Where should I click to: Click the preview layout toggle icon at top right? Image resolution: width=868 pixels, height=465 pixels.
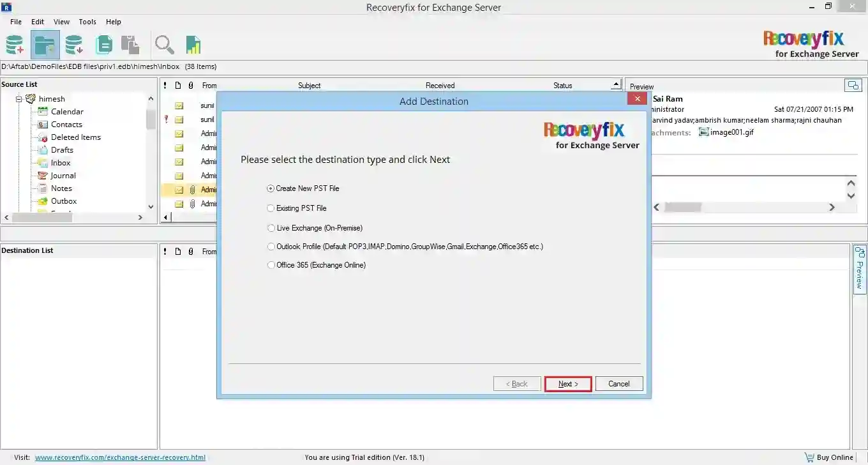tap(853, 85)
